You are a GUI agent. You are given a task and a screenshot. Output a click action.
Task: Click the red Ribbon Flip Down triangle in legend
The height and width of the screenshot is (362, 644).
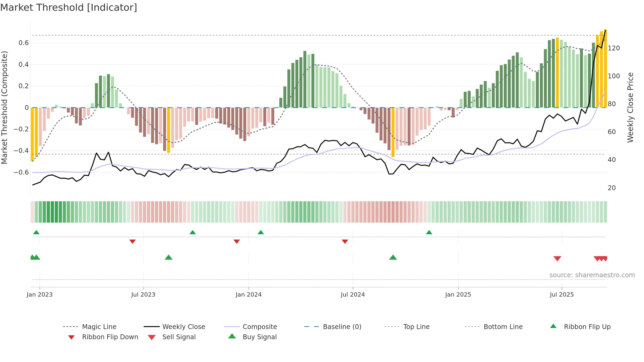pos(71,337)
